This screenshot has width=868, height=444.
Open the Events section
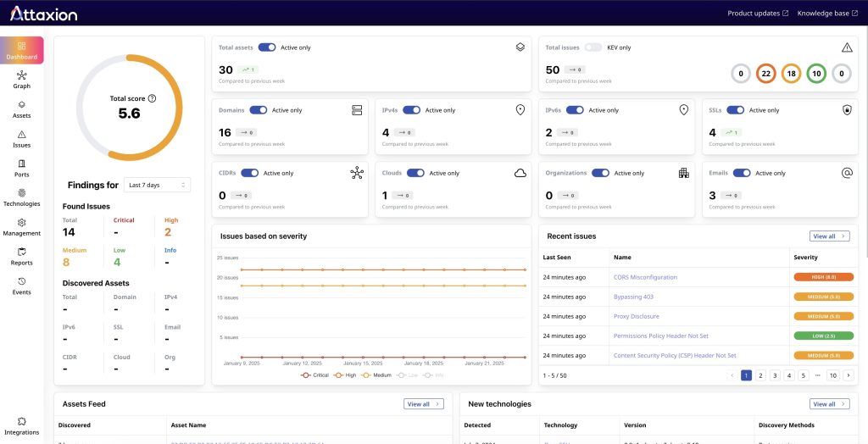click(21, 286)
